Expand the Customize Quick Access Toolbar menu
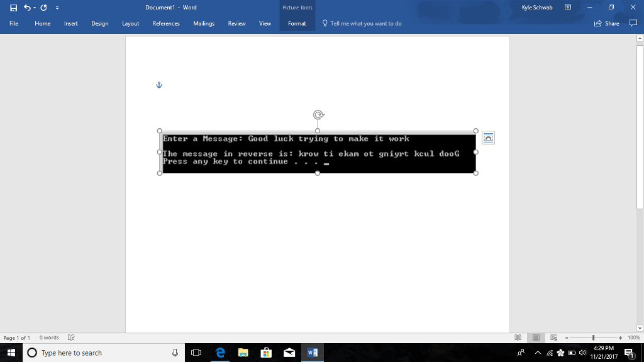 (57, 7)
